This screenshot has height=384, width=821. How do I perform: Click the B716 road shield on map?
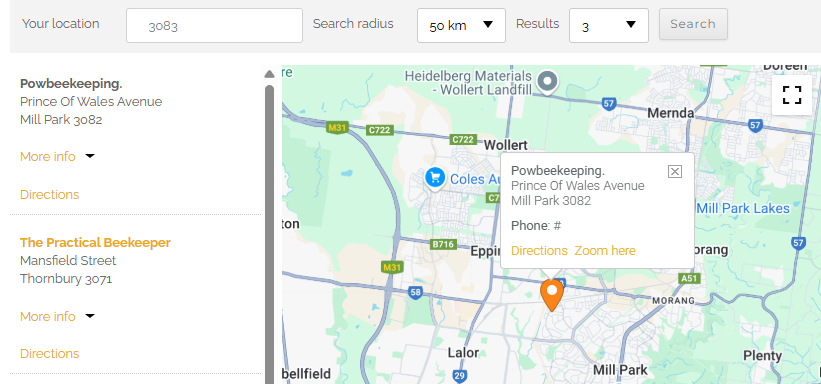[x=442, y=244]
